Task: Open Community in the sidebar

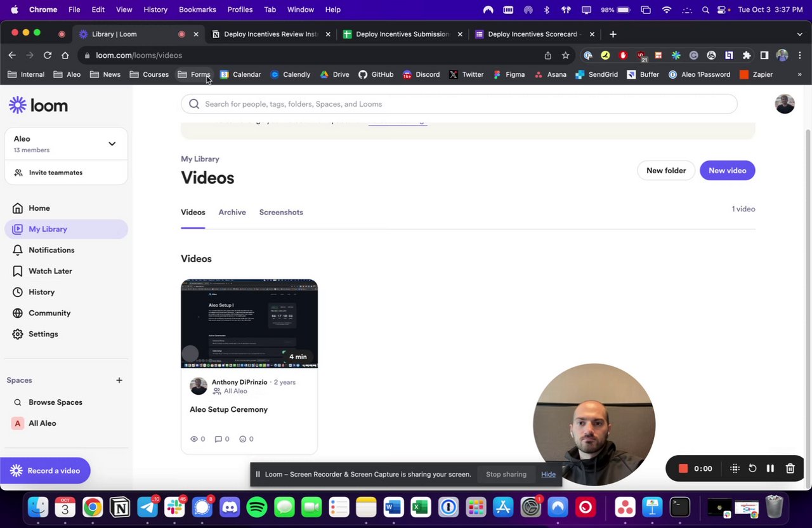Action: point(66,313)
